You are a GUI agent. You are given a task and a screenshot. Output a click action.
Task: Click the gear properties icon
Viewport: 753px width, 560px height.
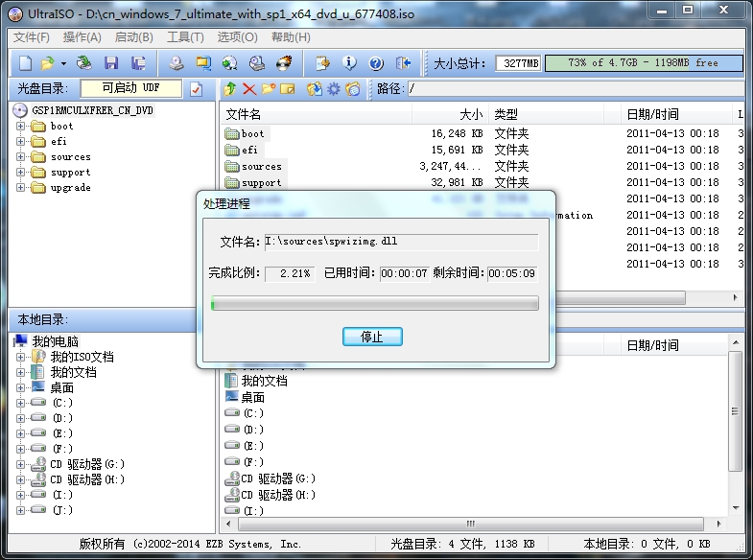[x=334, y=89]
